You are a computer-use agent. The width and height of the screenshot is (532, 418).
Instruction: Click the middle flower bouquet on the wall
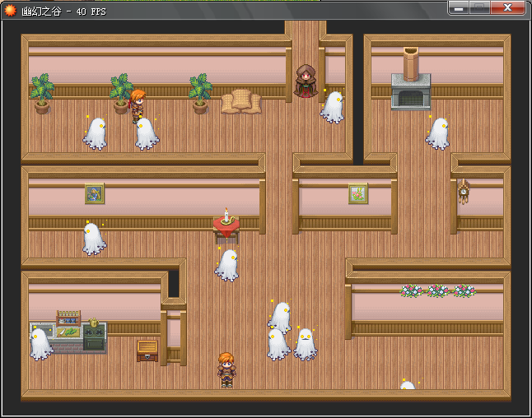[x=437, y=290]
